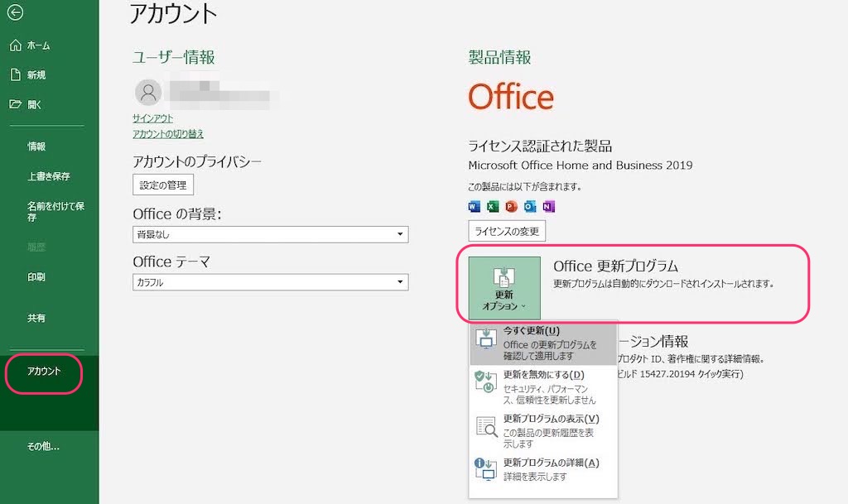
Task: Click the Outlook app icon
Action: tap(530, 206)
